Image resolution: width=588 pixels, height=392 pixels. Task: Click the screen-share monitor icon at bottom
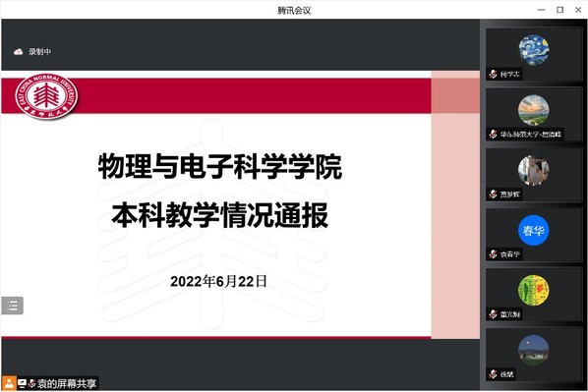point(23,383)
